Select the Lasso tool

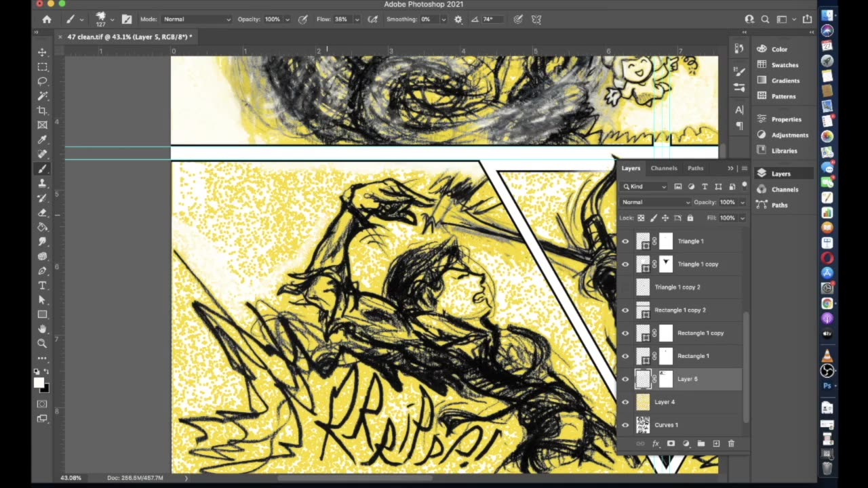coord(42,81)
